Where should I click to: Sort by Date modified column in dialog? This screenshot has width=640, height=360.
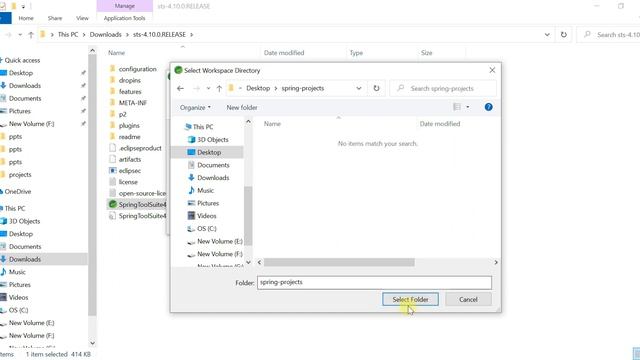tap(440, 124)
